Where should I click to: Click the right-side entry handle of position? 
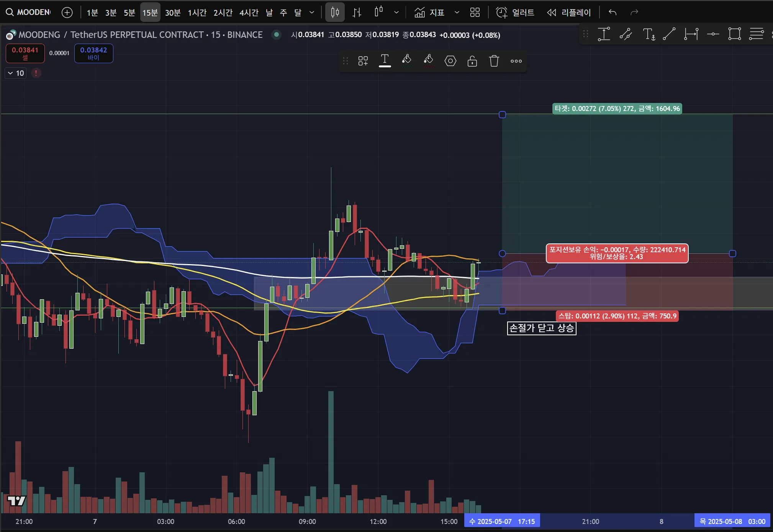pyautogui.click(x=732, y=253)
